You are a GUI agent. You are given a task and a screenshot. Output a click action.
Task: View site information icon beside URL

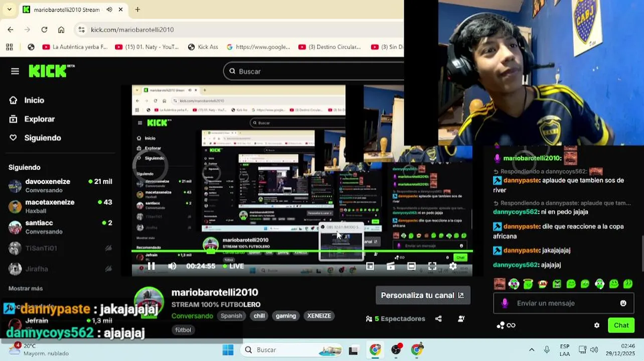point(82,30)
